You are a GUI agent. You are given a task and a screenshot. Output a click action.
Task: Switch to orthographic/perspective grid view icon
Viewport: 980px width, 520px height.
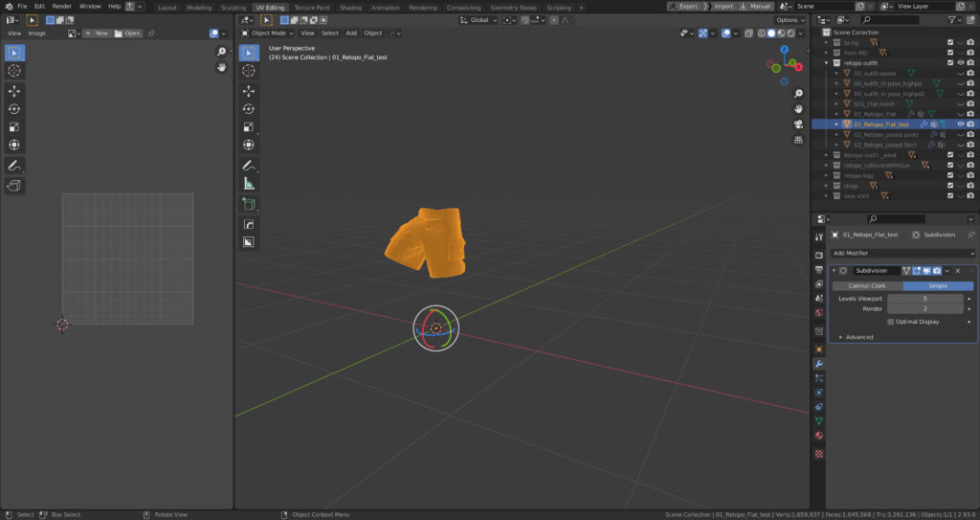(x=798, y=140)
